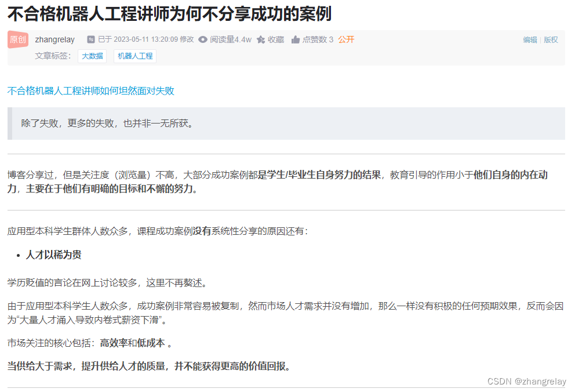This screenshot has width=575, height=392.
Task: Click the 原创 original badge
Action: click(18, 39)
